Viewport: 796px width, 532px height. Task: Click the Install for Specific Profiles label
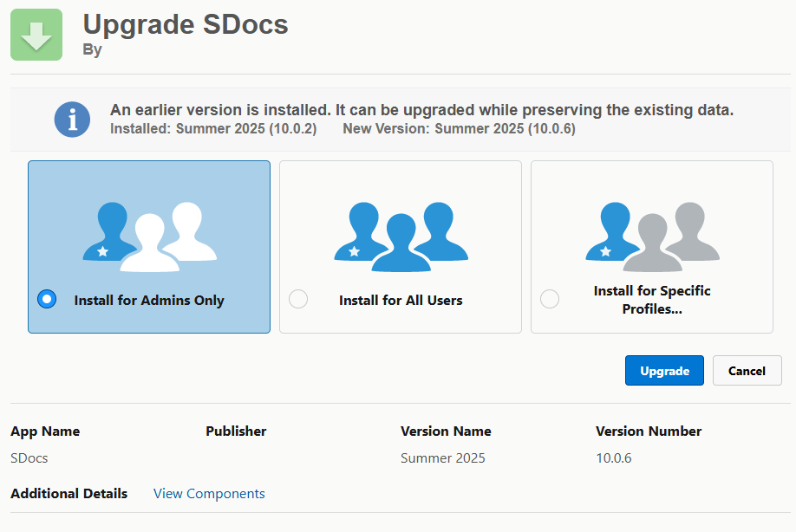coord(652,300)
